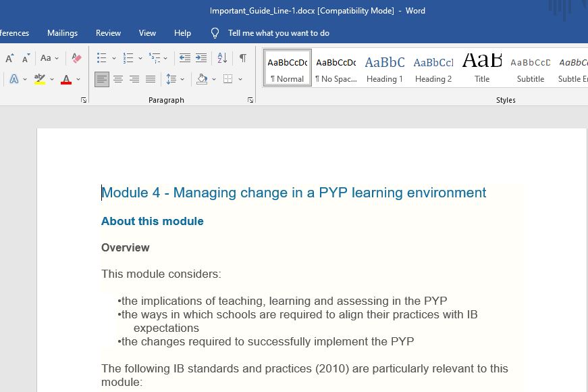The height and width of the screenshot is (392, 588).
Task: Open the Mailings tab
Action: pos(62,33)
